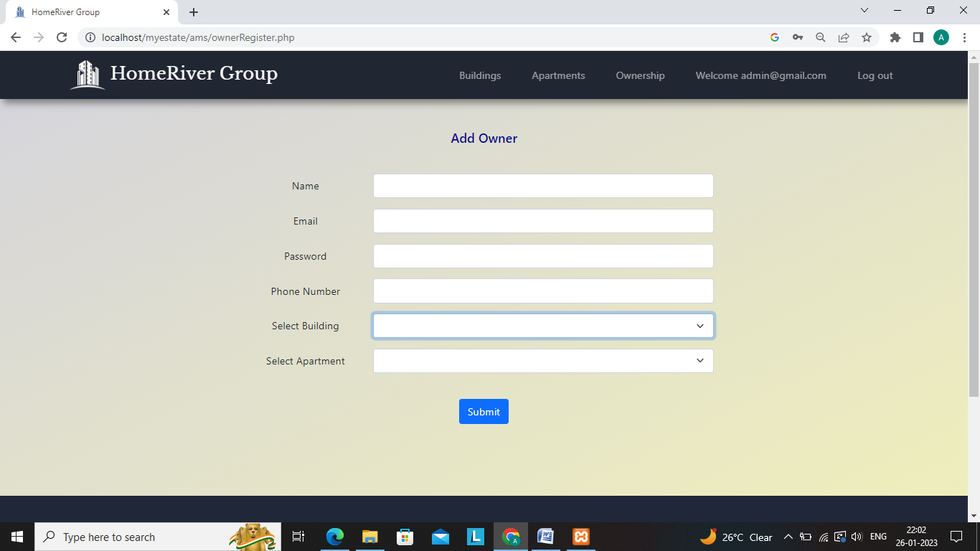Open the Buildings menu item
The image size is (980, 551).
click(480, 75)
